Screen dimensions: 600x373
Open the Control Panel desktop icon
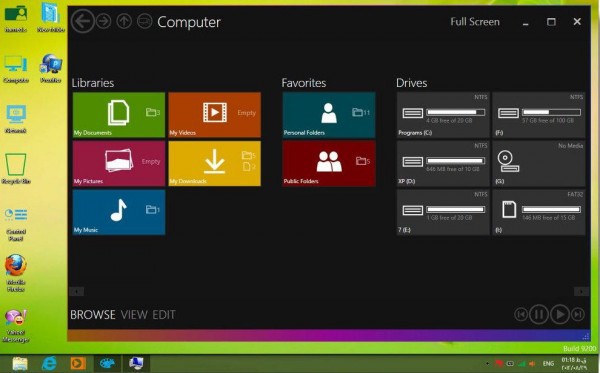pyautogui.click(x=16, y=224)
